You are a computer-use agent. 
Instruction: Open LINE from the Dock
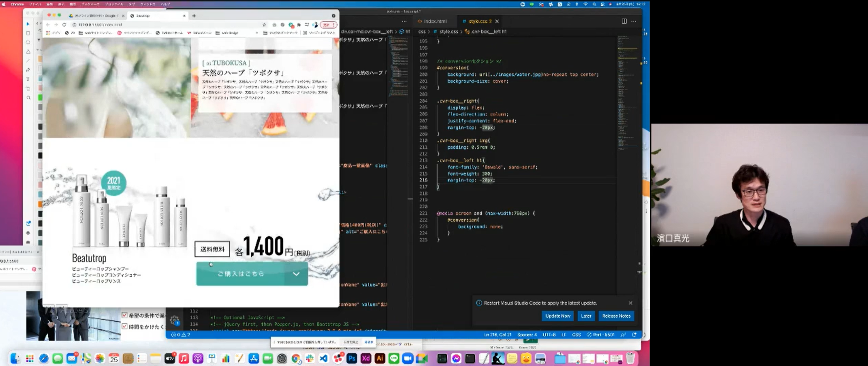394,359
